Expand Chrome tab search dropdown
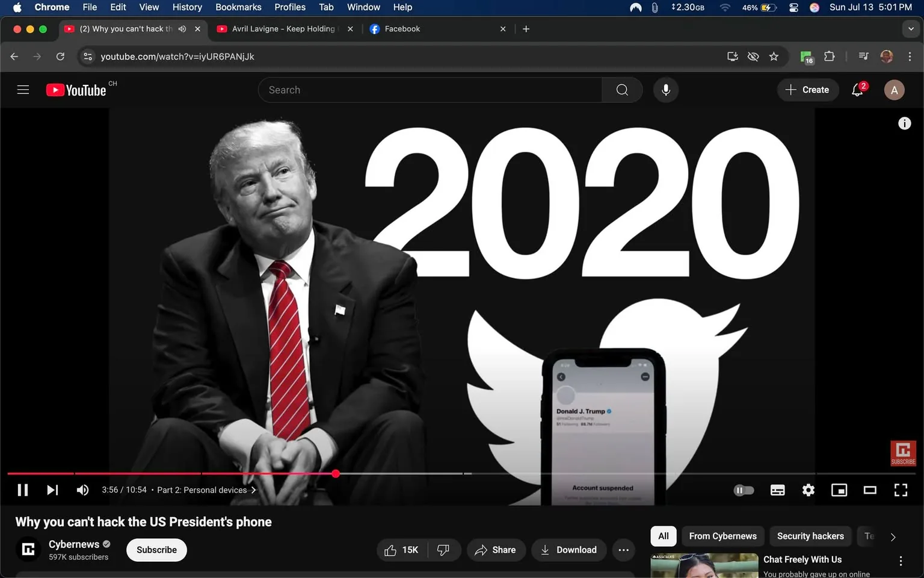Viewport: 924px width, 578px height. coord(910,28)
